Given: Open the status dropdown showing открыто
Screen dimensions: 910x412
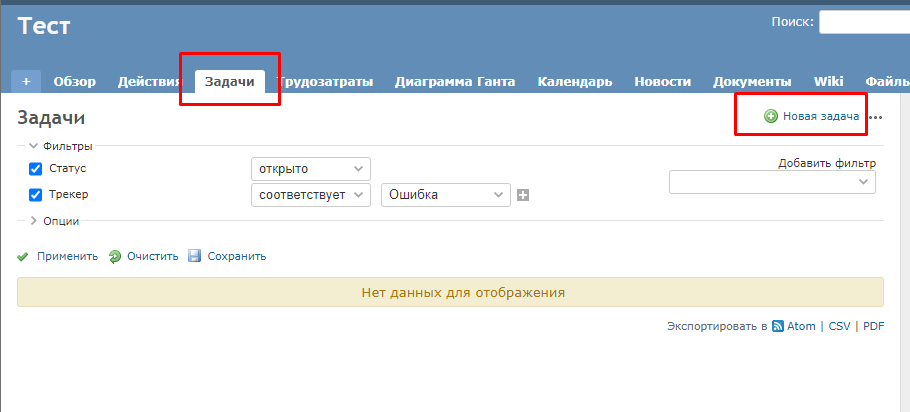Looking at the screenshot, I should tap(310, 169).
